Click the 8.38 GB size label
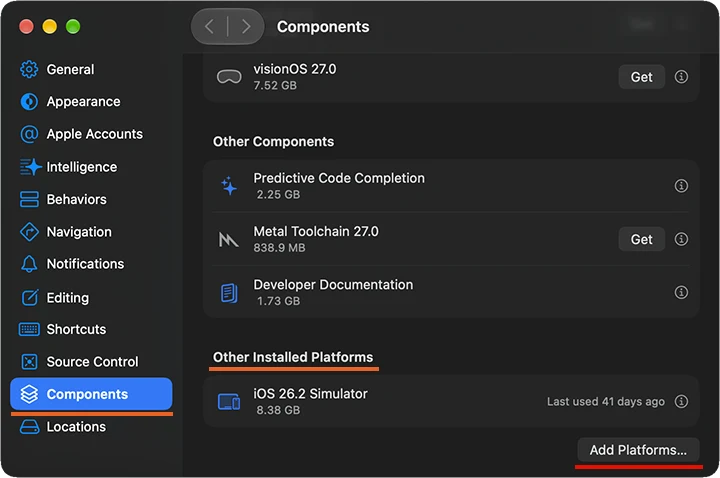The height and width of the screenshot is (478, 720). pyautogui.click(x=278, y=410)
